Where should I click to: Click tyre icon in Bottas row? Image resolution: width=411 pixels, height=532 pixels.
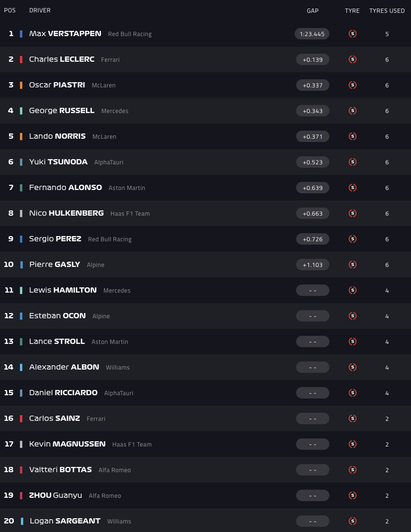click(x=352, y=470)
